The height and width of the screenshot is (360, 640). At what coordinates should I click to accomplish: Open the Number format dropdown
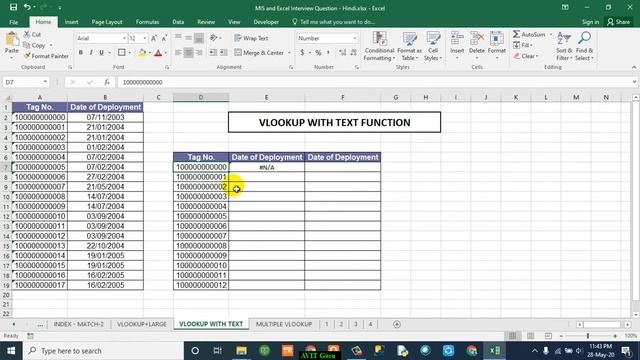[355, 38]
